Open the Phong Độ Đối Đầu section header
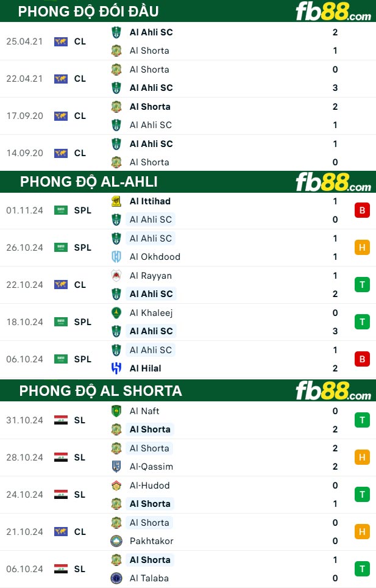 88,11
